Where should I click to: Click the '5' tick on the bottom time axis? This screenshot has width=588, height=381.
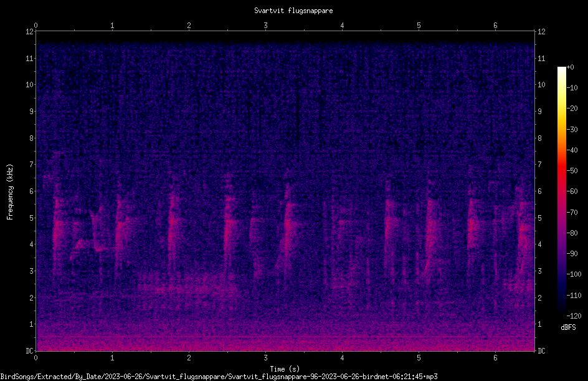(419, 358)
